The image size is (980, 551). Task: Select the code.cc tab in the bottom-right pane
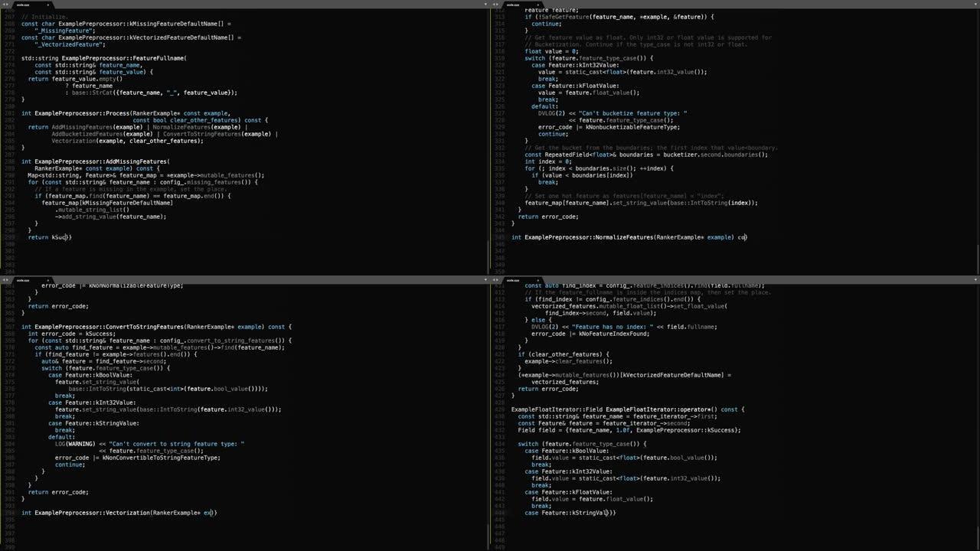click(513, 280)
